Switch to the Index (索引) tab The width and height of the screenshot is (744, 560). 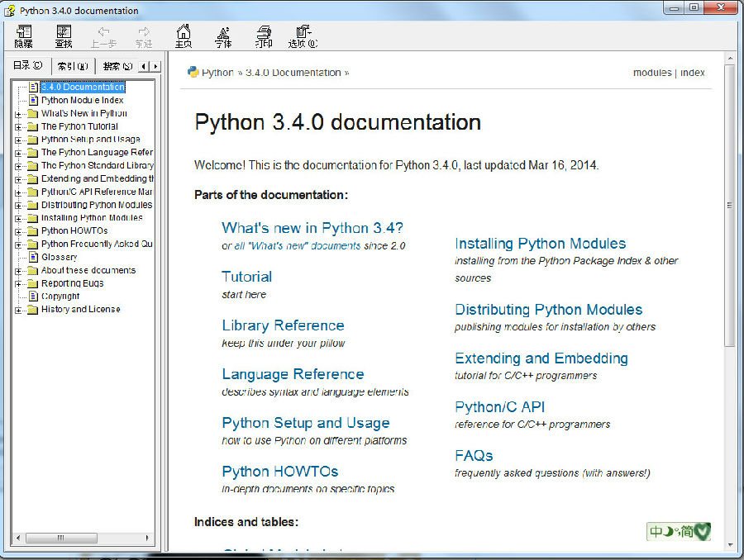72,66
